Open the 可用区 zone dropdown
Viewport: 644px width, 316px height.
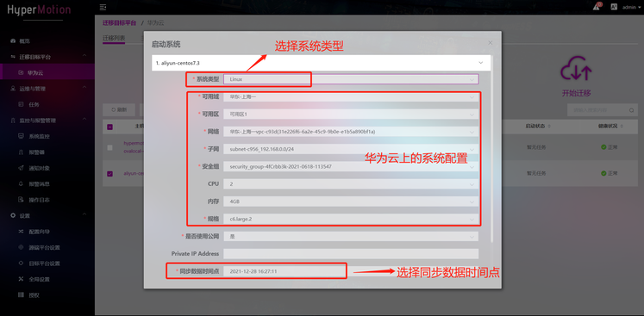click(x=351, y=115)
